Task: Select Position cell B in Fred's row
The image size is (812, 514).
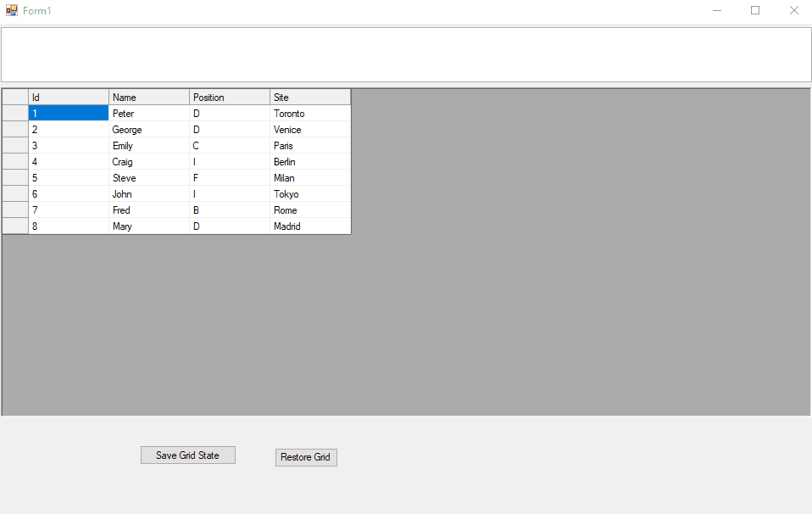Action: point(230,210)
